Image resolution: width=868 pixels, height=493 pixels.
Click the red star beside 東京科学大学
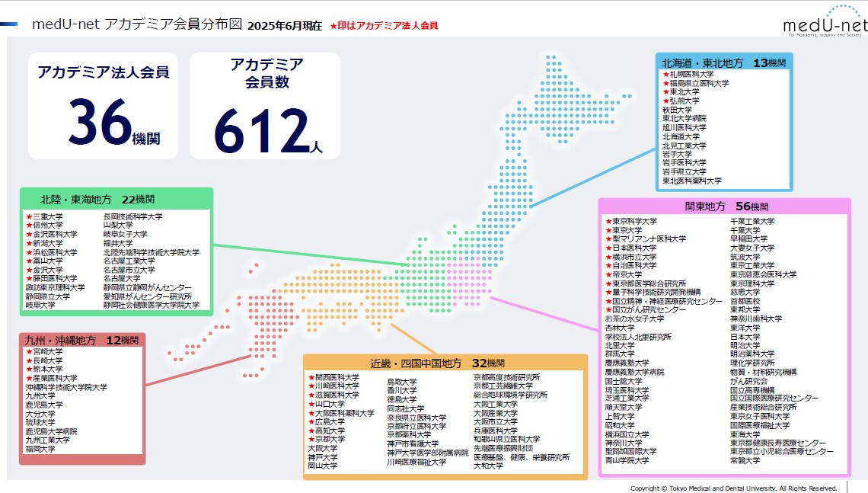pyautogui.click(x=608, y=222)
